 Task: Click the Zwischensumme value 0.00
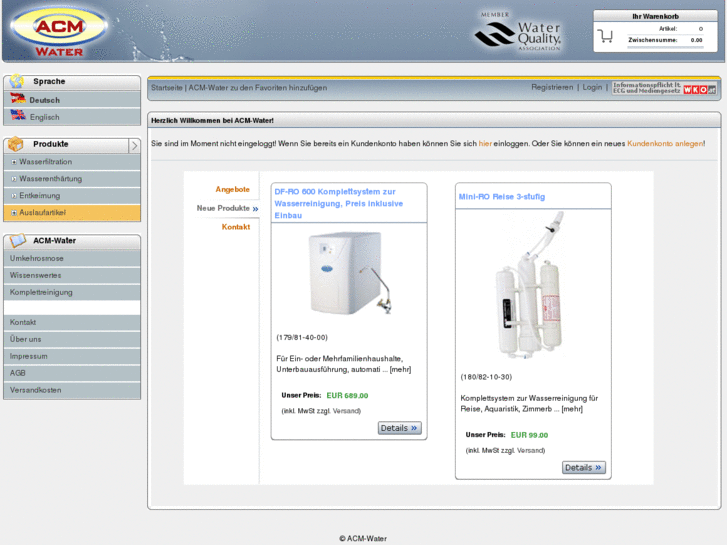pyautogui.click(x=696, y=40)
